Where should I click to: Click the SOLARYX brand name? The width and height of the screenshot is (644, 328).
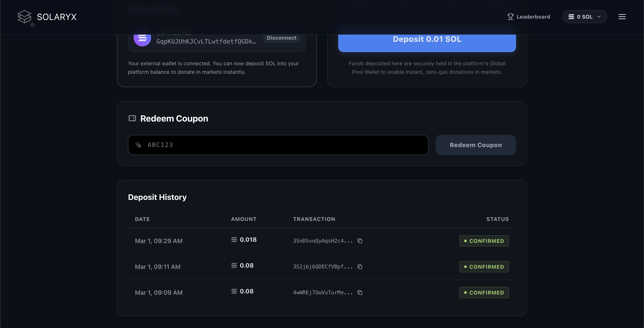click(x=57, y=17)
